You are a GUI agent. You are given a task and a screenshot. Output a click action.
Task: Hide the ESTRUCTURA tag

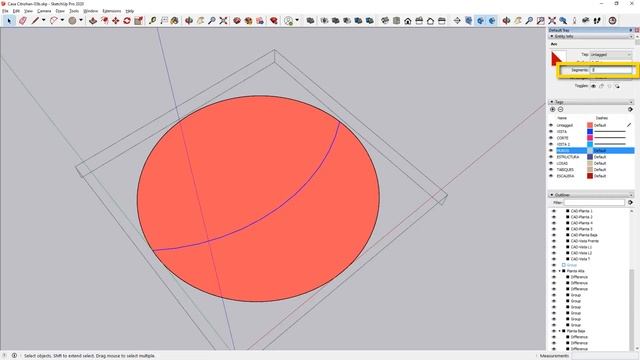click(x=551, y=157)
